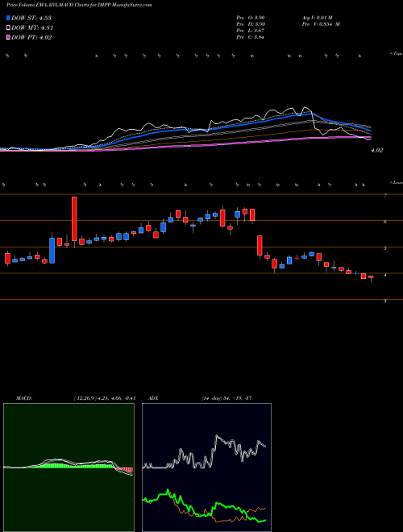Click the white DOW MT legend swatch
Viewport: 403px width, 532px height.
coord(9,28)
